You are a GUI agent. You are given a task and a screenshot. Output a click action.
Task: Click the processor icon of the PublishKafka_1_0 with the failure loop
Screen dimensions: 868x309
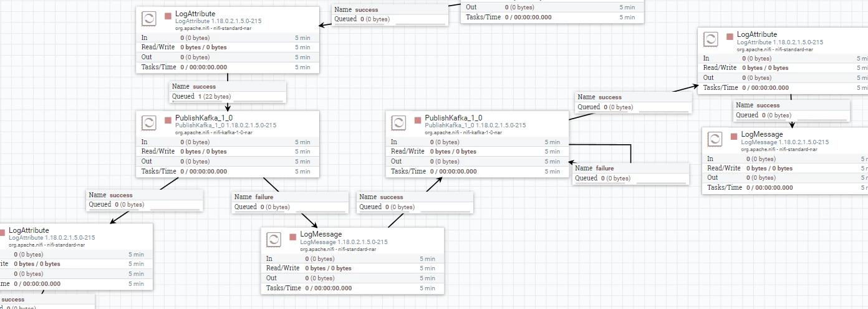[398, 123]
